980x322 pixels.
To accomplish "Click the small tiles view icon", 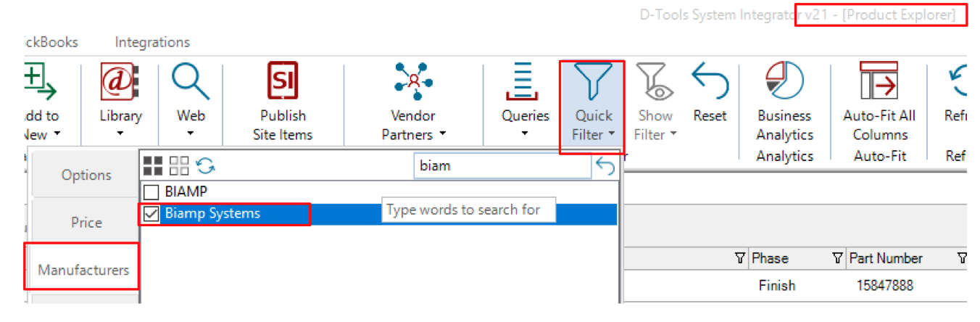I will point(179,166).
